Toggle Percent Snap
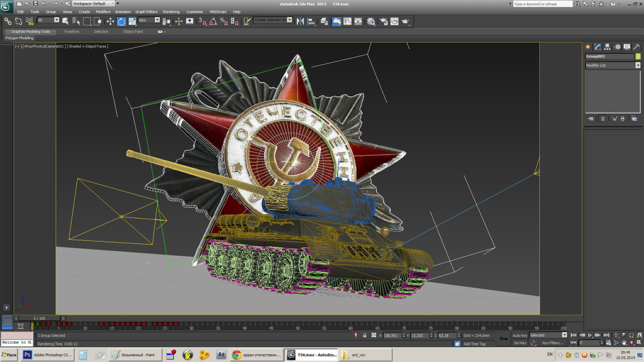Image resolution: width=644 pixels, height=362 pixels. 224,21
